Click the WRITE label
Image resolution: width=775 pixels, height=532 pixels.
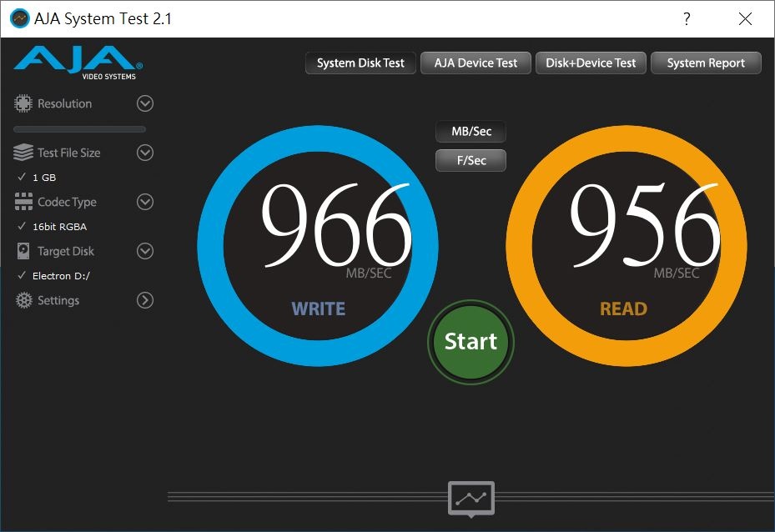[x=319, y=309]
